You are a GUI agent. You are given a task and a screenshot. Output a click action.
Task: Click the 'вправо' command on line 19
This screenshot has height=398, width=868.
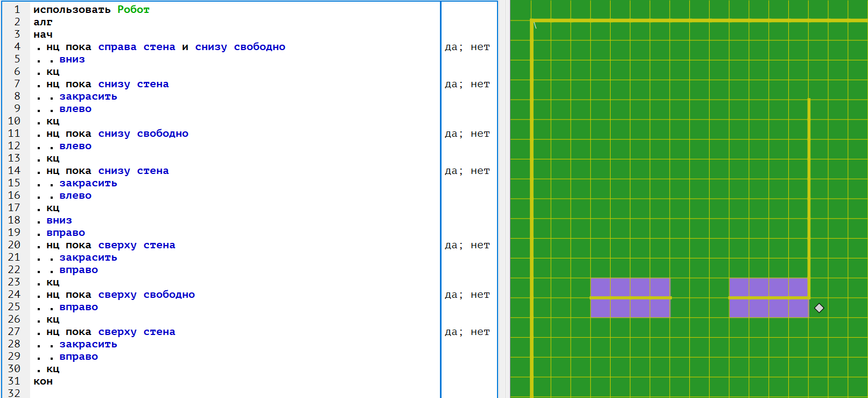66,233
